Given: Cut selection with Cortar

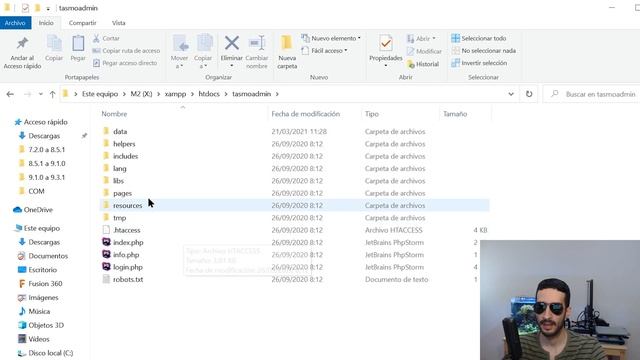Looking at the screenshot, I should (x=106, y=38).
